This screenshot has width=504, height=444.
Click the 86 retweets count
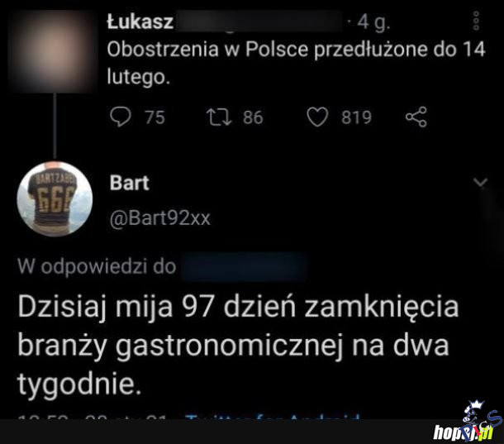point(253,117)
